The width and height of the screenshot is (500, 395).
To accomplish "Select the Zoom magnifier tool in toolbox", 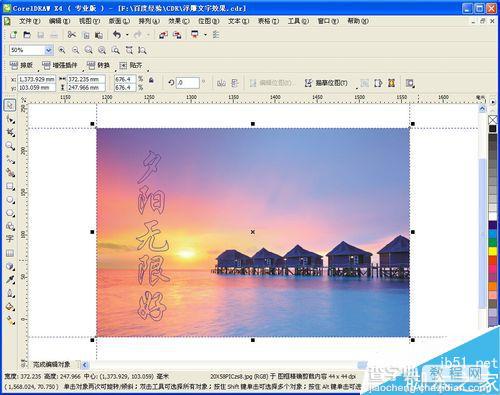I will 10,146.
